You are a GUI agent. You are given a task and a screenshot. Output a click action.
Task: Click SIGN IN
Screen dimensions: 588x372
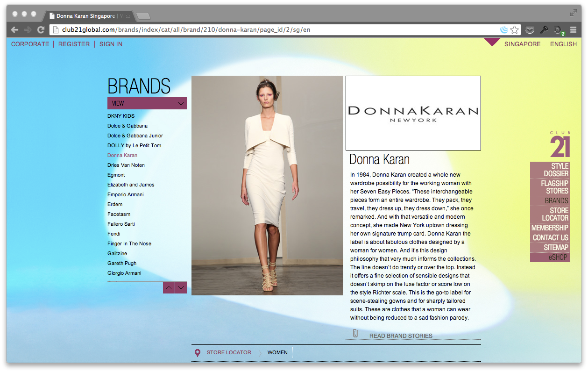(111, 44)
